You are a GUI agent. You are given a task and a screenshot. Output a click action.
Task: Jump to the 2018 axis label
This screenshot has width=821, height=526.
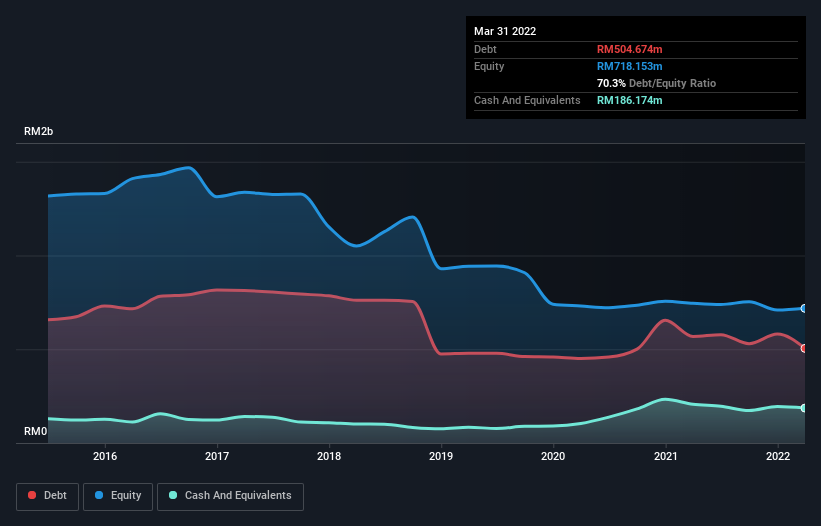(x=329, y=456)
